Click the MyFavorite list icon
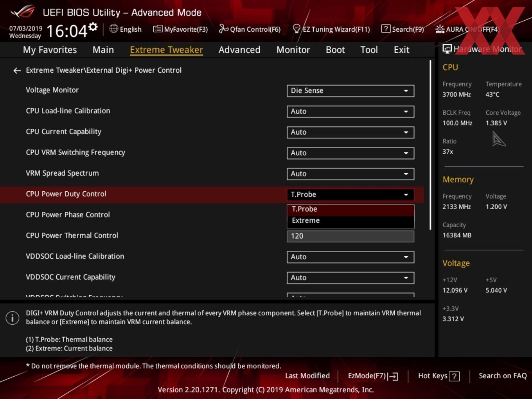This screenshot has height=399, width=532. click(158, 29)
